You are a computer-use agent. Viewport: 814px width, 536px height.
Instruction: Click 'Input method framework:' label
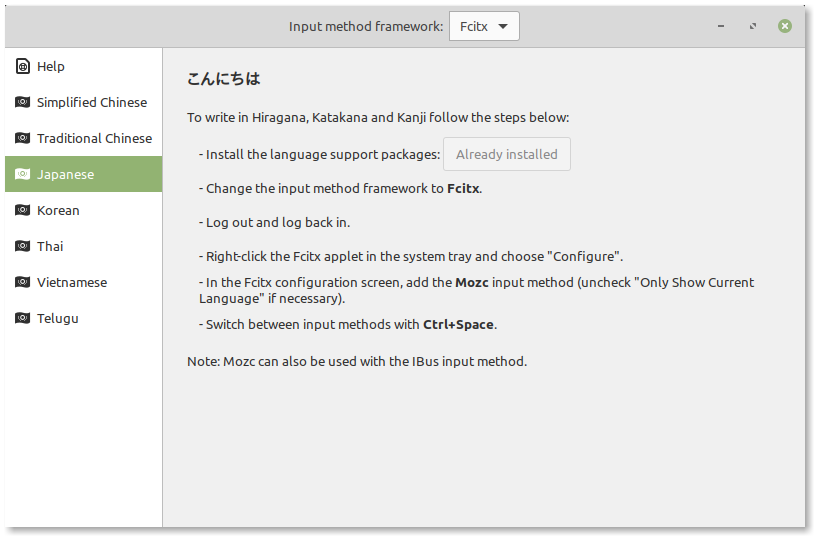click(x=366, y=26)
